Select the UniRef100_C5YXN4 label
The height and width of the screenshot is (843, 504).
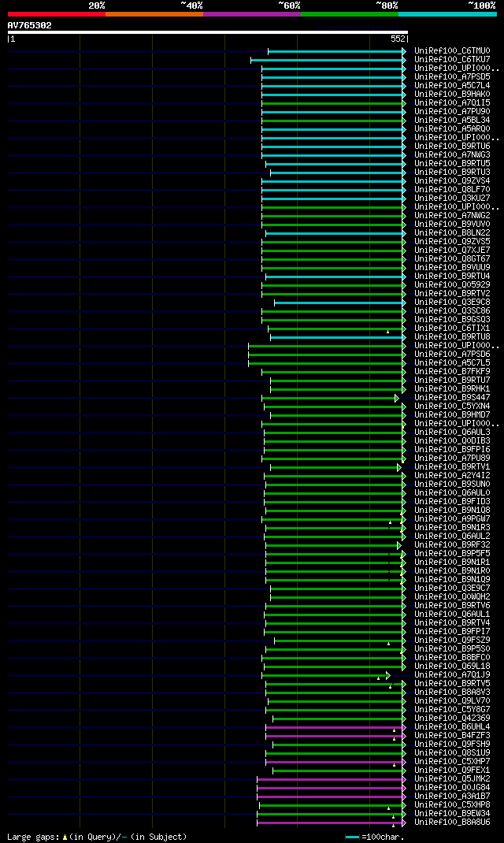[452, 406]
